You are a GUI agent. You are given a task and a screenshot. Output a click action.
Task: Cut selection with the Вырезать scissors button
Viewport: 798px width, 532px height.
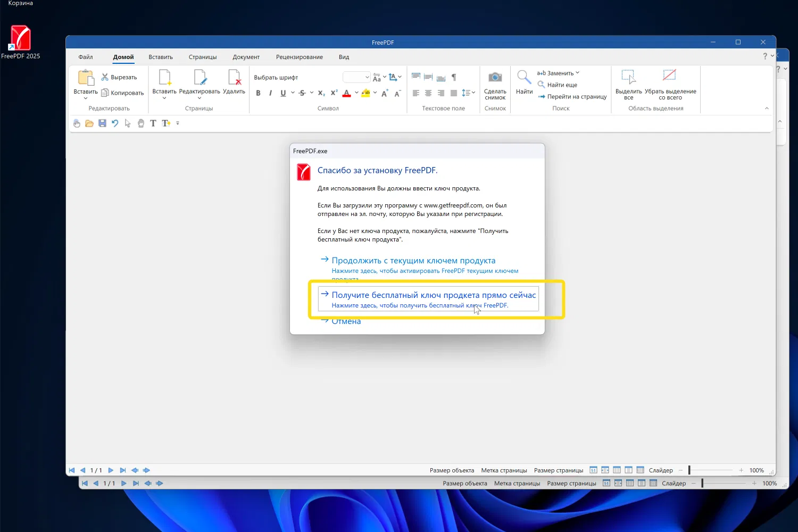(119, 77)
